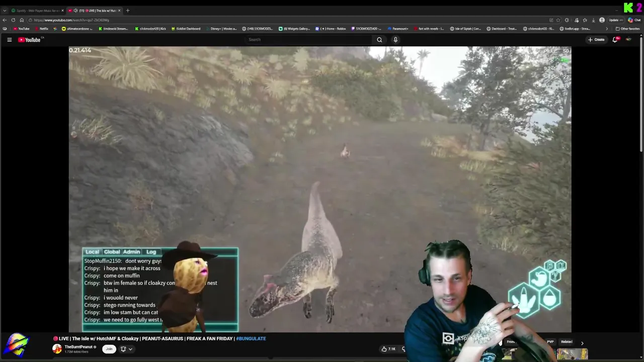This screenshot has height=362, width=644.
Task: Start voice search with microphone icon
Action: point(395,40)
